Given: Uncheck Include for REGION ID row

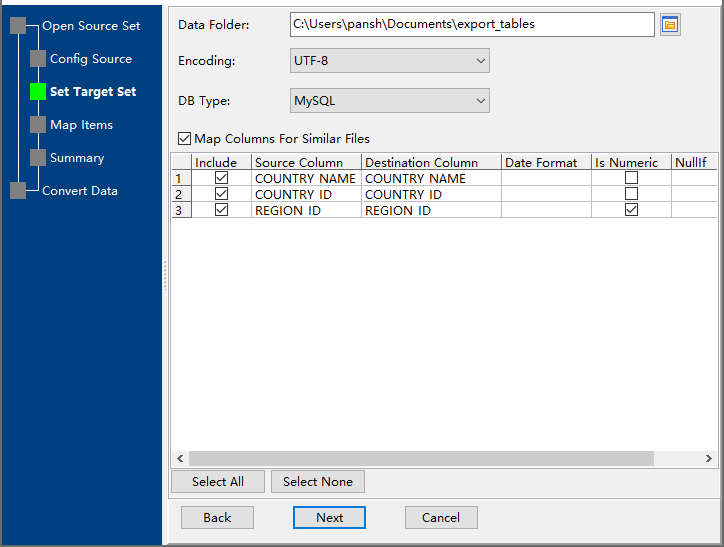Looking at the screenshot, I should coord(222,210).
